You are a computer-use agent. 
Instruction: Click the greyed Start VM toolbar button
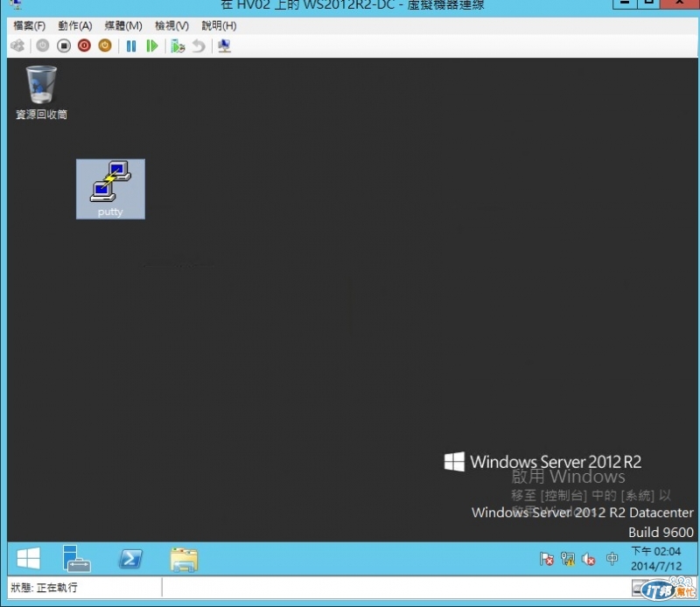coord(43,45)
